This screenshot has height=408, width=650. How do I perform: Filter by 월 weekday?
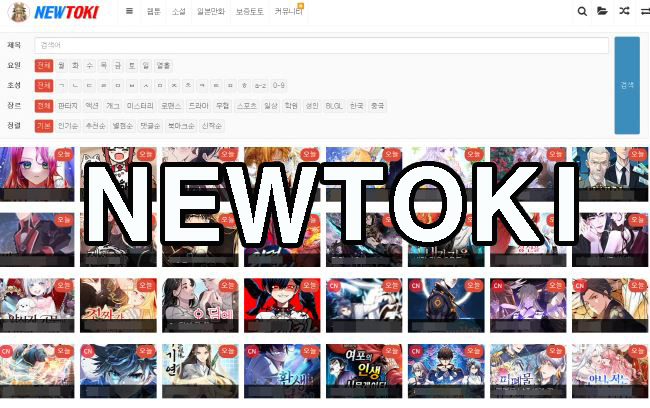[61, 65]
